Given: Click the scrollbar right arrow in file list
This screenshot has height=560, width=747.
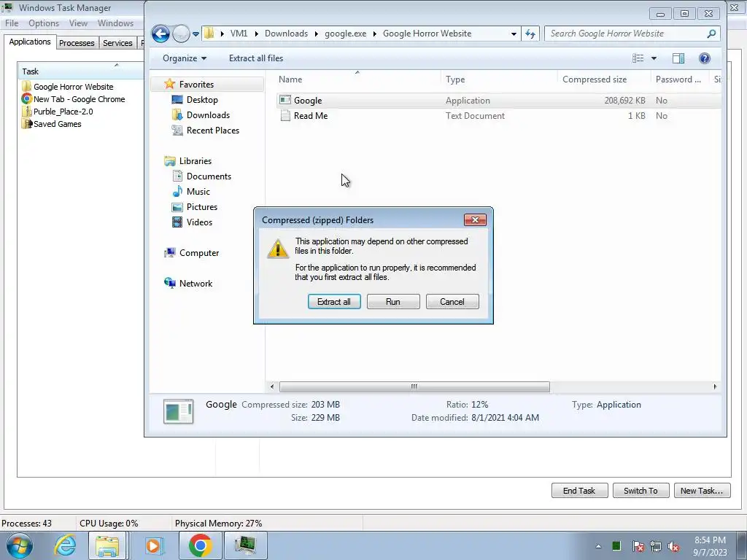Looking at the screenshot, I should click(715, 386).
